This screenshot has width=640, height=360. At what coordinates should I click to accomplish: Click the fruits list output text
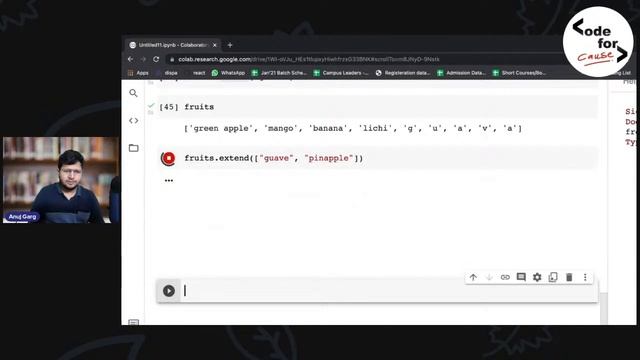pos(353,129)
